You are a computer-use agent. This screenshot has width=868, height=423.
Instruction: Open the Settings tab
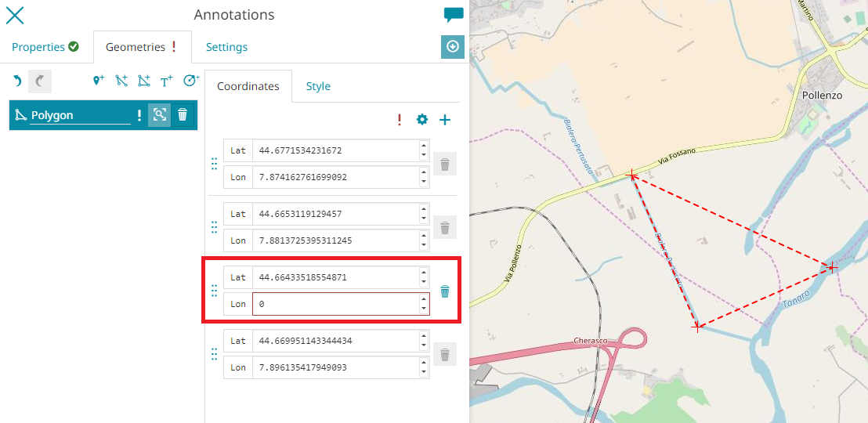(x=226, y=47)
